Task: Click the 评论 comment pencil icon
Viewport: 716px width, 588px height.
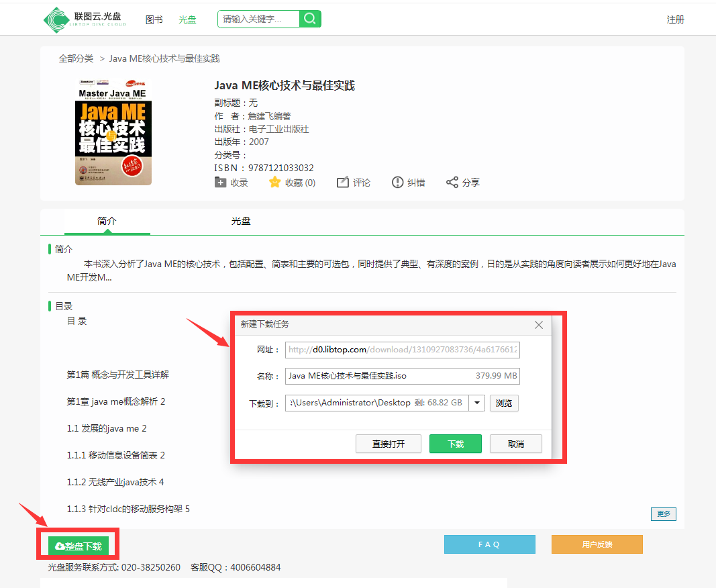Action: point(342,183)
